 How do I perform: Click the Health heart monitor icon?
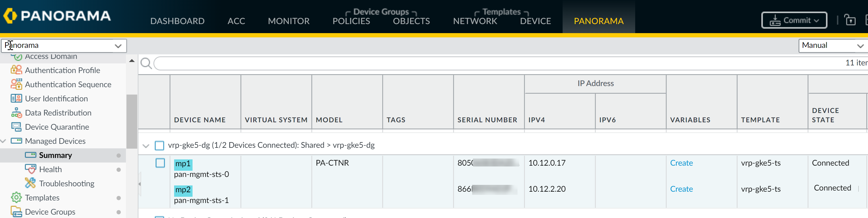(x=30, y=169)
